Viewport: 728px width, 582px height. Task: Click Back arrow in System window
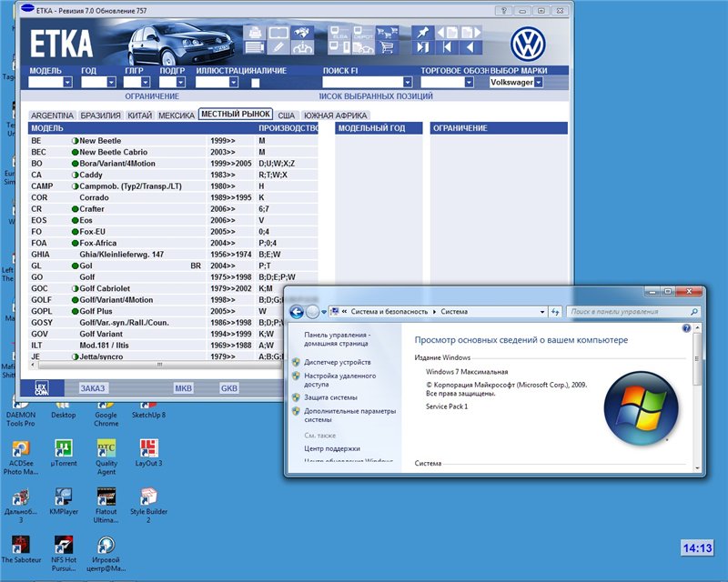pyautogui.click(x=297, y=312)
